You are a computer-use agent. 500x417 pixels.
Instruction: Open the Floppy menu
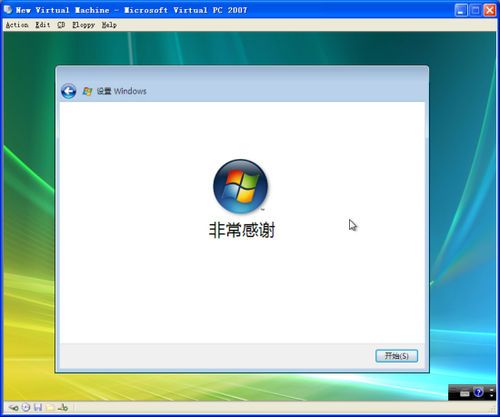[83, 25]
